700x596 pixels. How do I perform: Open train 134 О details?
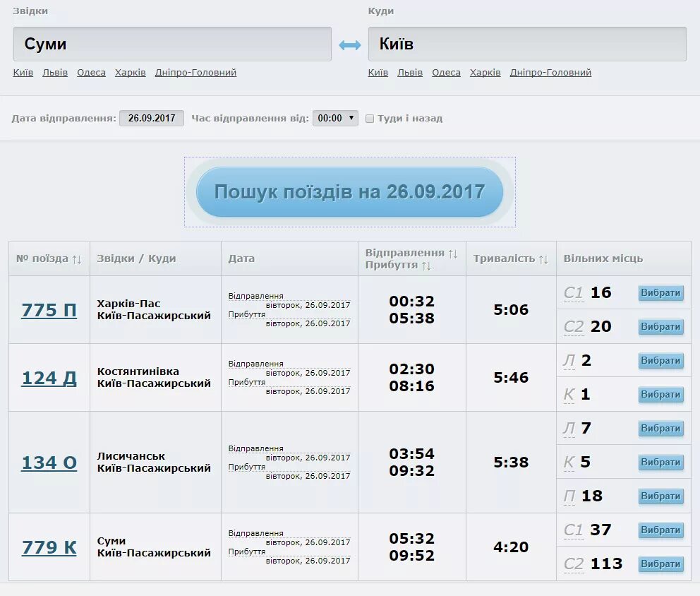click(x=49, y=463)
